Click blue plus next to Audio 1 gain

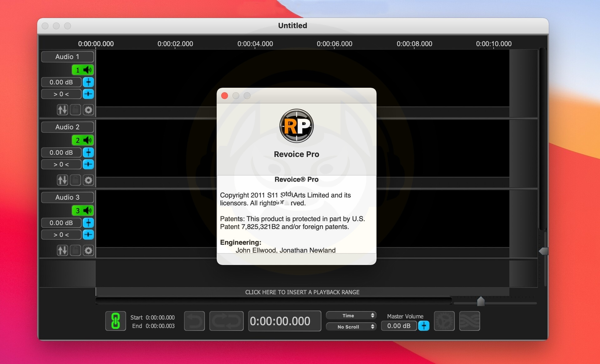tap(88, 82)
